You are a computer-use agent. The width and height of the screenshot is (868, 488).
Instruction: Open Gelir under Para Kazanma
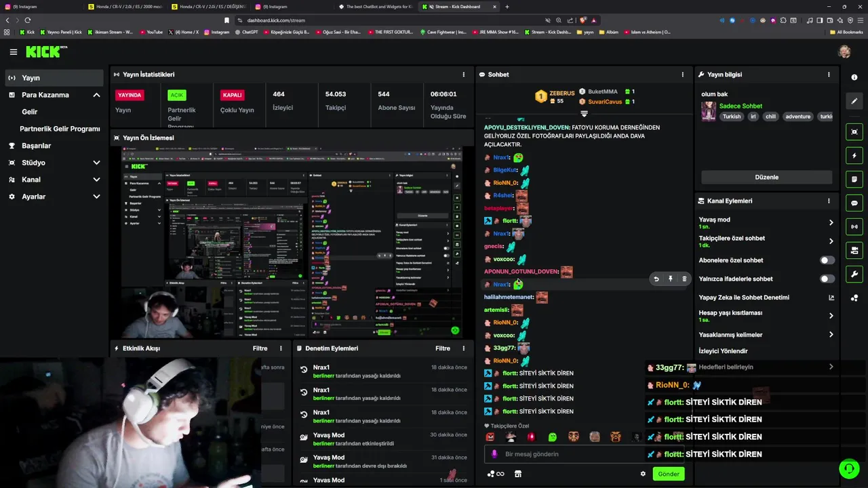30,112
